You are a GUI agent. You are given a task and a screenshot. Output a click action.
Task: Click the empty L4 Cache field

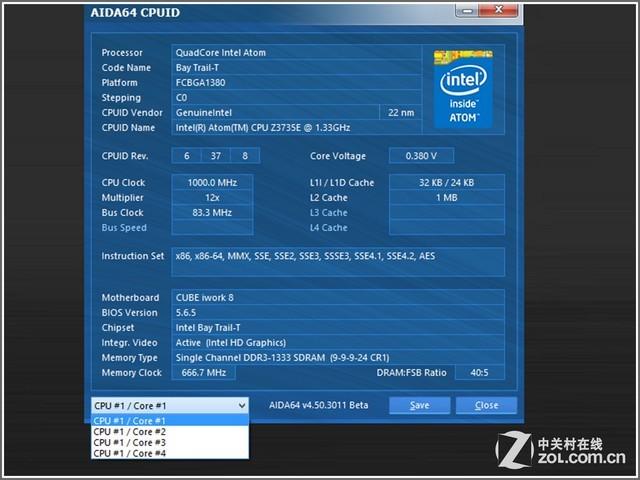447,228
